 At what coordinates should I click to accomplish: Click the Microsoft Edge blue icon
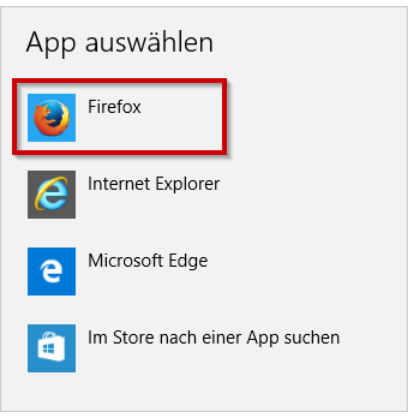tap(52, 271)
